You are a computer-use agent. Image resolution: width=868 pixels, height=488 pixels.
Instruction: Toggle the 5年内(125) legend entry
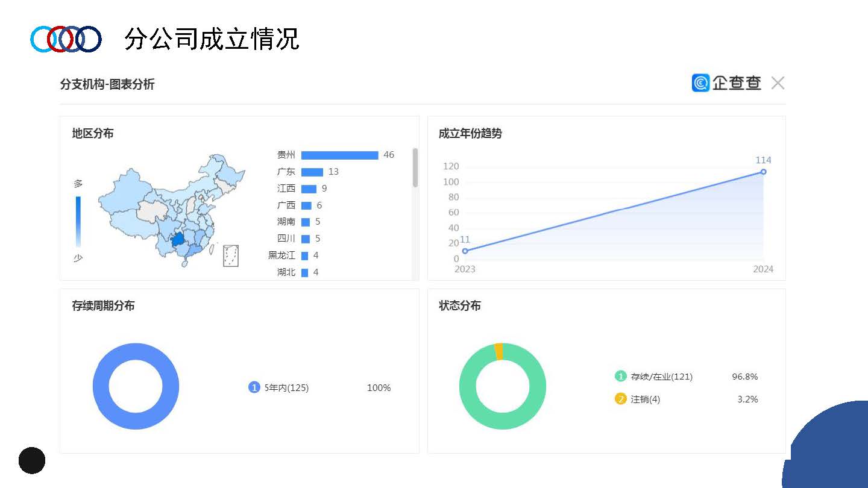click(x=278, y=387)
